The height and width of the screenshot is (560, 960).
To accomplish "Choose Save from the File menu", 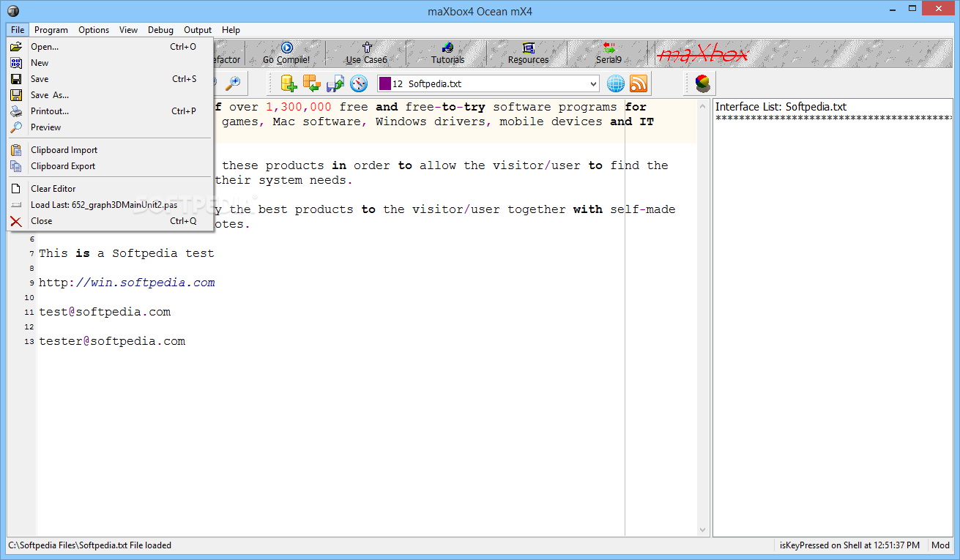I will pos(110,79).
